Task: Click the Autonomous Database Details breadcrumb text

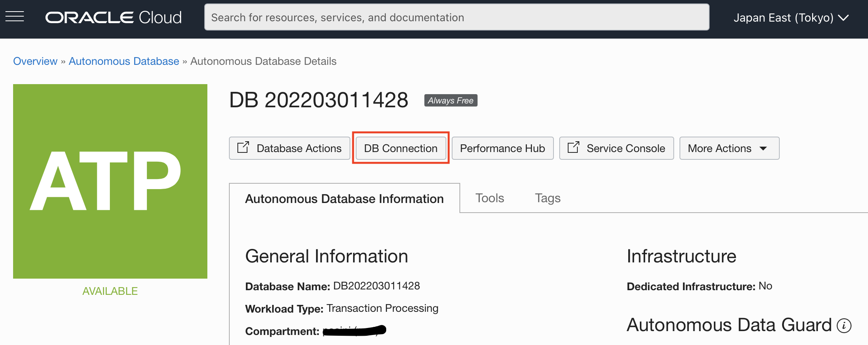Action: tap(263, 61)
